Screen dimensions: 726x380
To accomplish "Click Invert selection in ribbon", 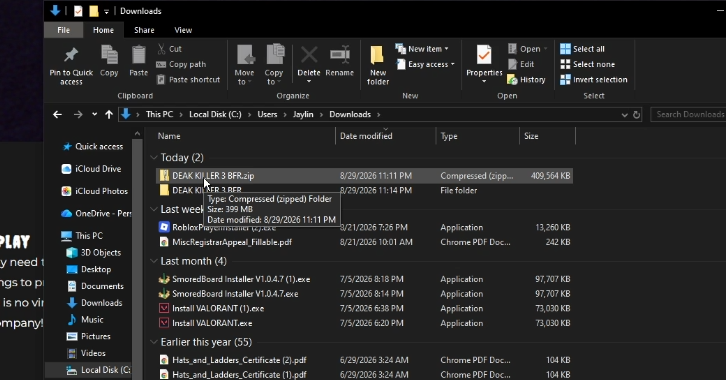I will [x=594, y=80].
